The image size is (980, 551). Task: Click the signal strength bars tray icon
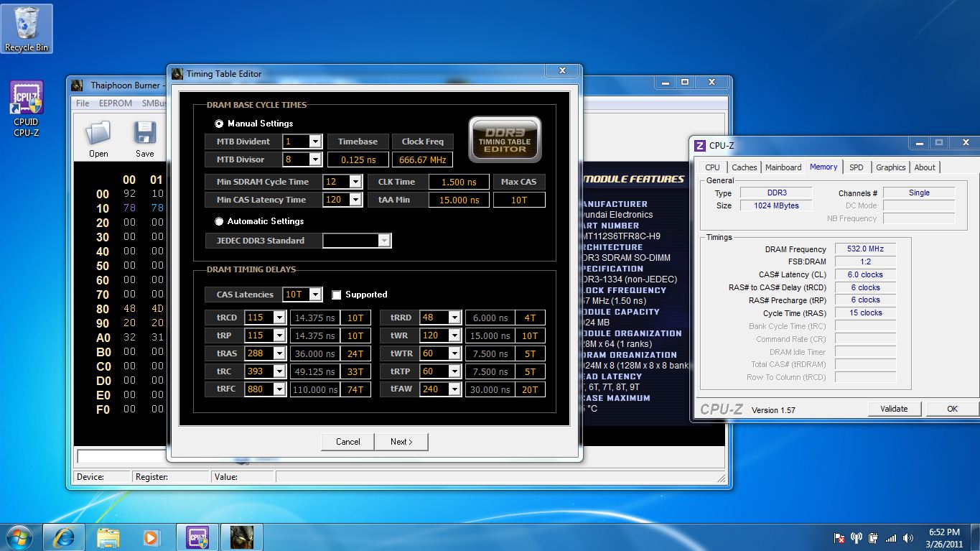pyautogui.click(x=891, y=537)
